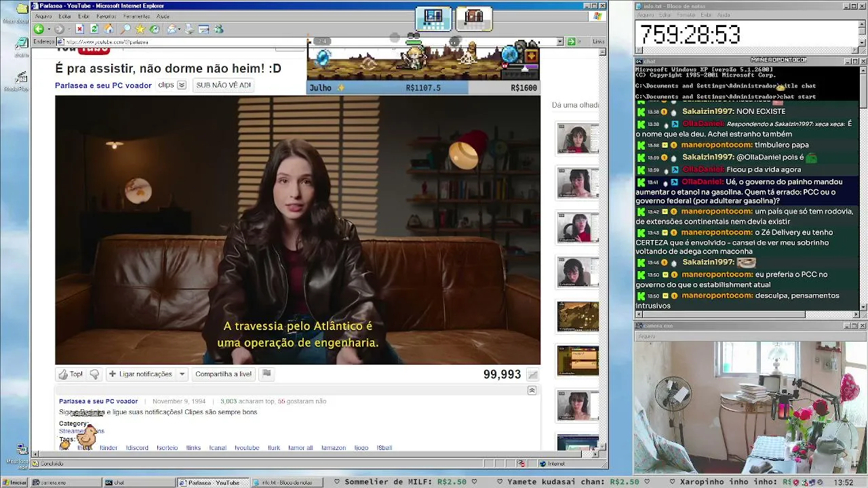Click the 99,993 view count
This screenshot has width=868, height=488.
click(502, 375)
